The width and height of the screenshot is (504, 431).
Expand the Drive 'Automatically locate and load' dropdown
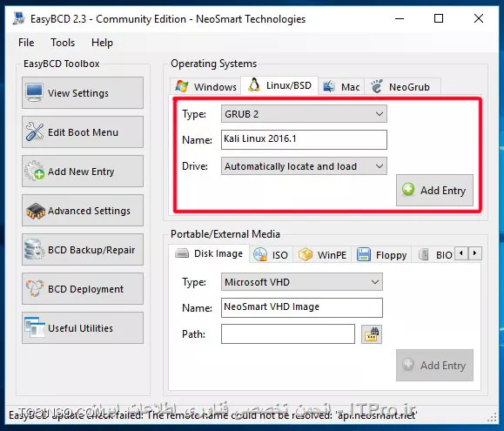click(x=304, y=165)
